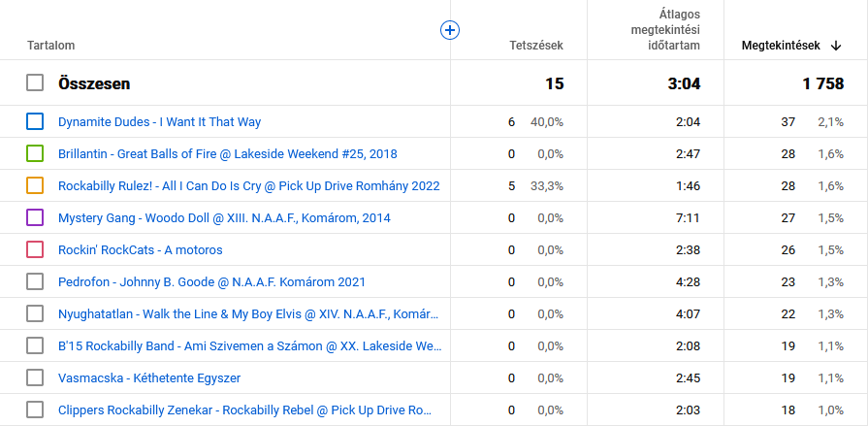The height and width of the screenshot is (426, 868).
Task: Open Mystery Gang - Woodo Doll video link
Action: click(x=224, y=218)
